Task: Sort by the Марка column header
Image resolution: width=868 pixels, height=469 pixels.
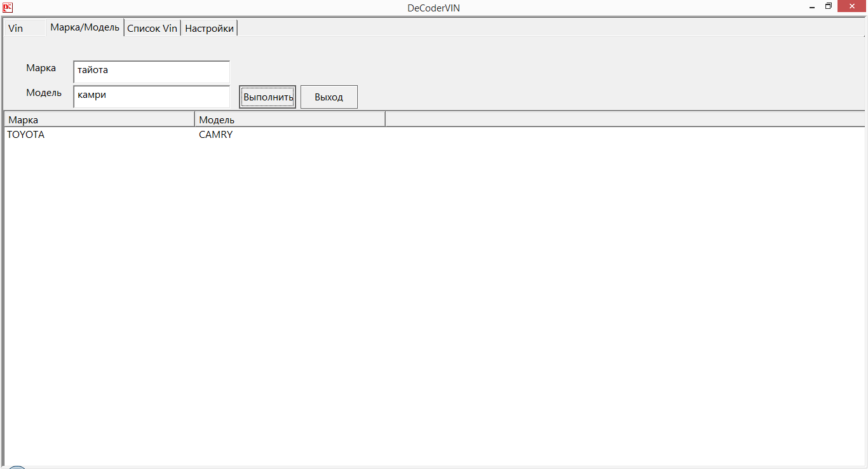Action: [99, 119]
